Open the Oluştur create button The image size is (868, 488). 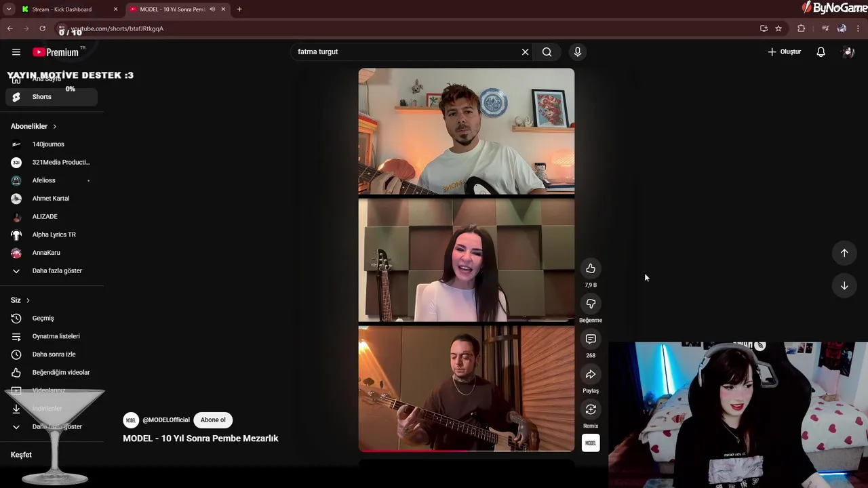pyautogui.click(x=784, y=52)
